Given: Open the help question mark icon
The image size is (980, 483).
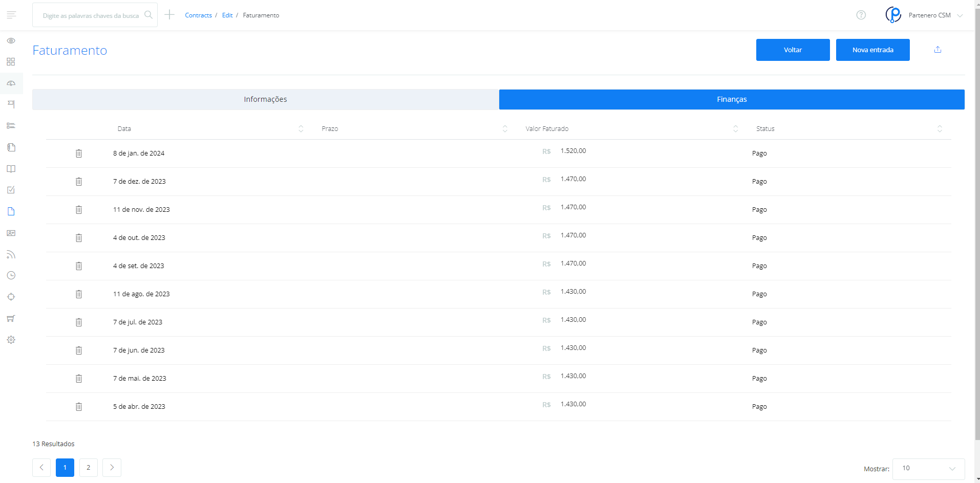Looking at the screenshot, I should [861, 15].
